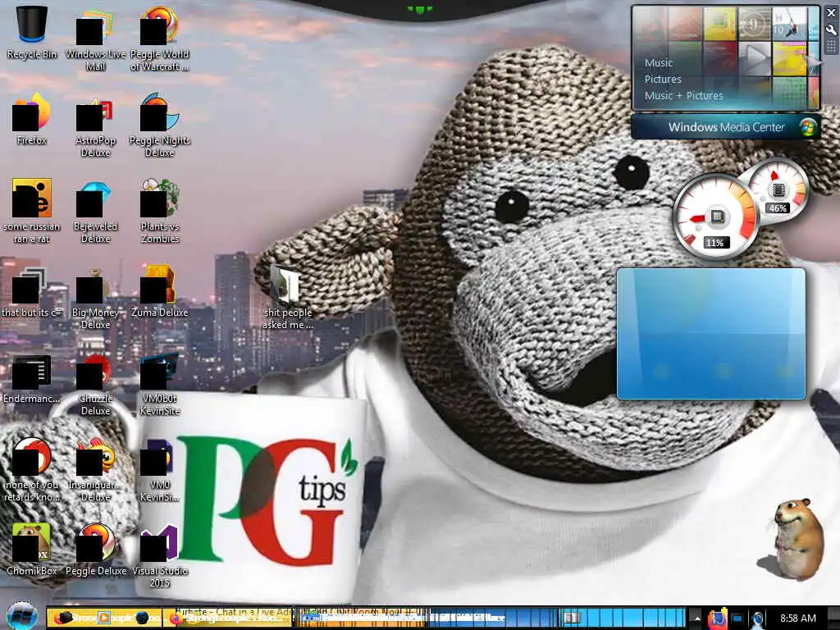Choose Music in Media Center gadget
Viewport: 840px width, 630px height.
pos(659,62)
